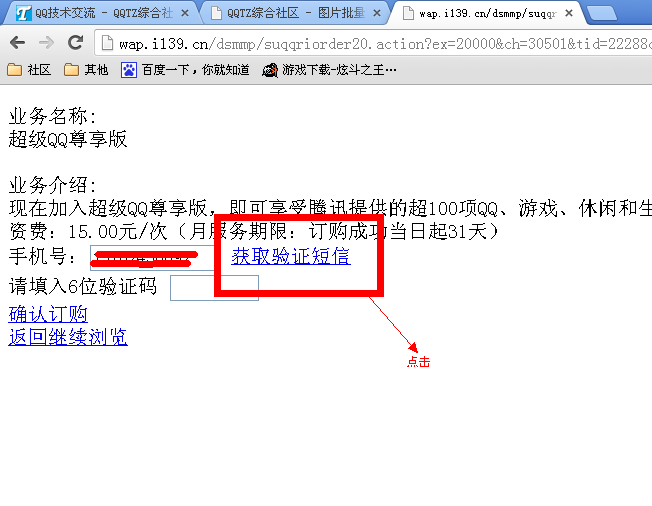Click the 确认订购 link

pyautogui.click(x=48, y=314)
